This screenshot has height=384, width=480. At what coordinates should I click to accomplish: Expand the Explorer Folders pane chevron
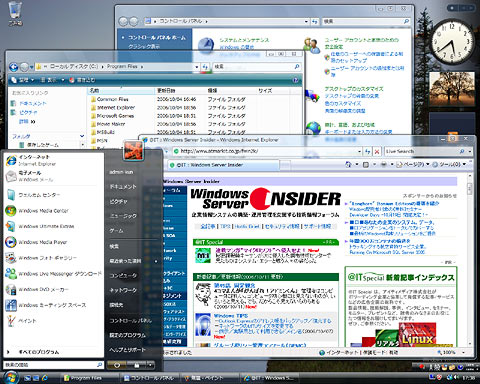82,136
